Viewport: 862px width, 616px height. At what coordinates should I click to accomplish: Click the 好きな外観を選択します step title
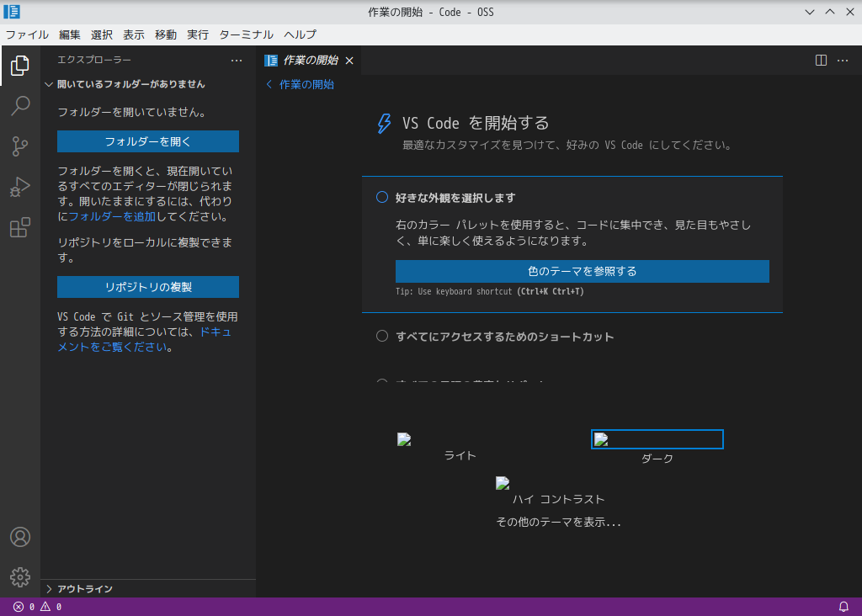(455, 198)
